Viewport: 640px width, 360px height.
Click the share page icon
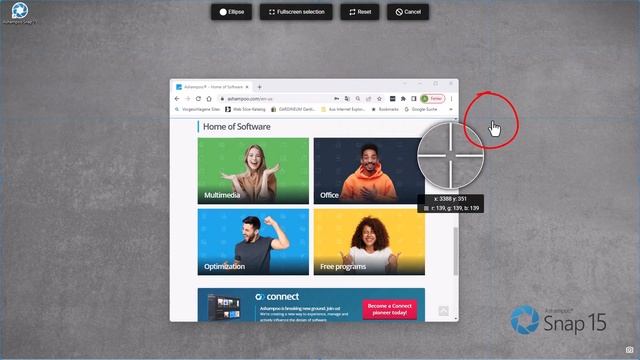tap(368, 99)
